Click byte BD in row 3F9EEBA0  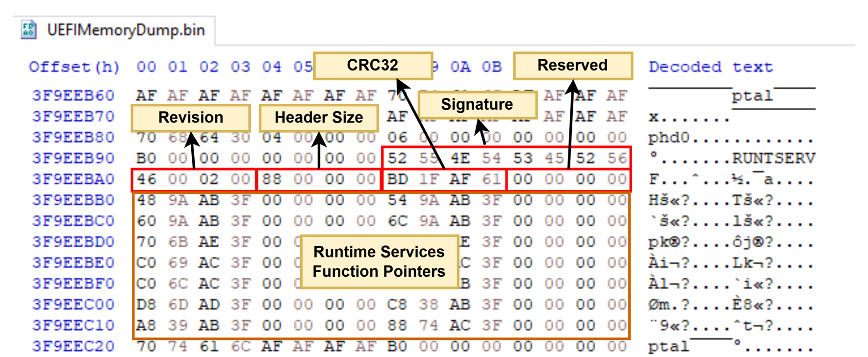pos(397,179)
